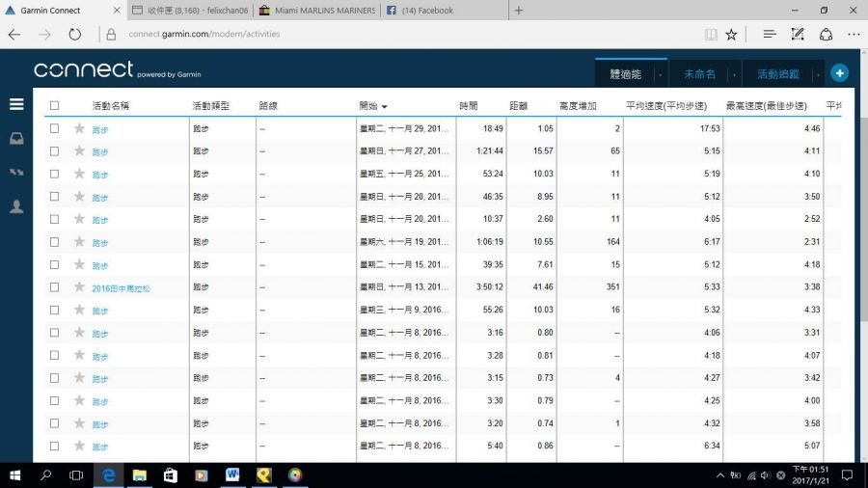Expand the dropdown beside 活動追蹤 tab

[818, 74]
